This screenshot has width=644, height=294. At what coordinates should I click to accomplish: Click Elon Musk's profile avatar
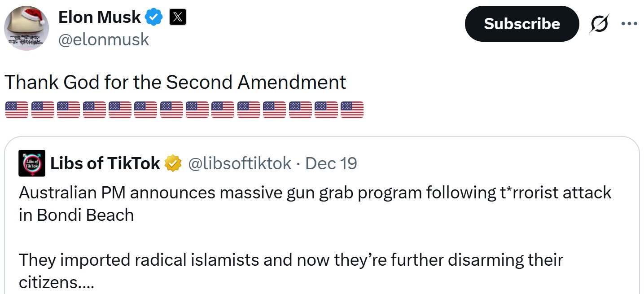click(26, 28)
